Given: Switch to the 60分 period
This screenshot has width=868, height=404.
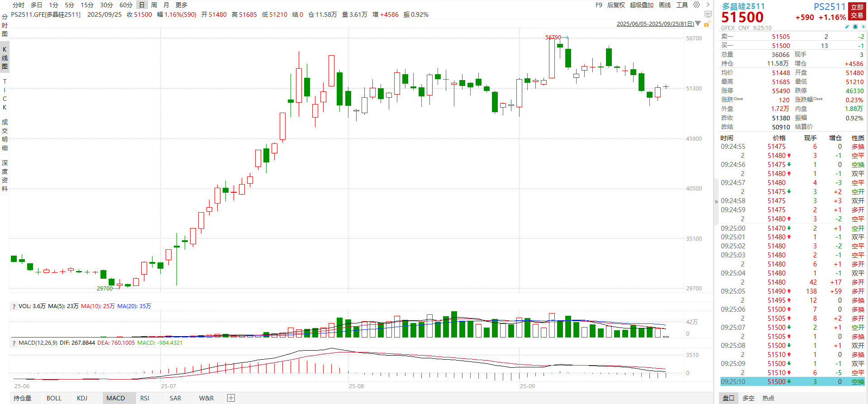Looking at the screenshot, I should click(126, 5).
